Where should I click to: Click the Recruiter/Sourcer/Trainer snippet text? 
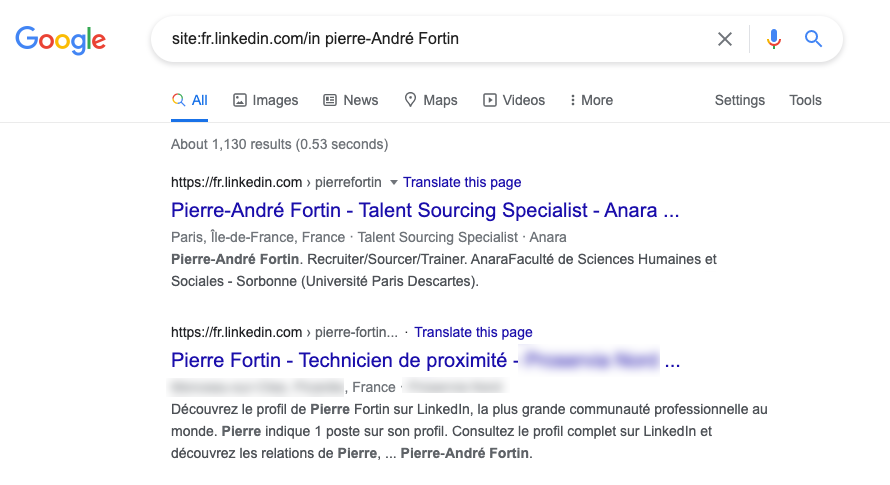pyautogui.click(x=444, y=270)
